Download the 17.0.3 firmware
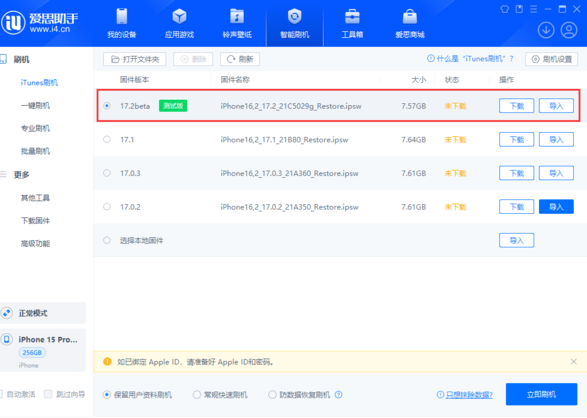The width and height of the screenshot is (587, 418). tap(517, 173)
